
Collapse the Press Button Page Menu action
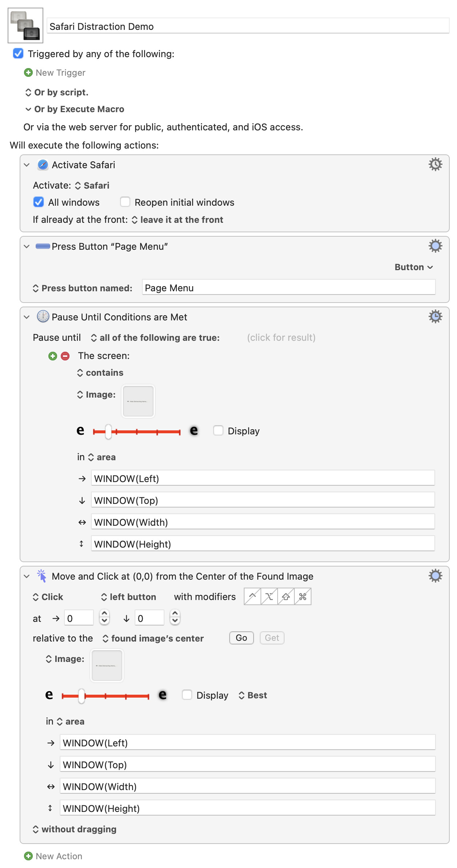click(x=27, y=246)
